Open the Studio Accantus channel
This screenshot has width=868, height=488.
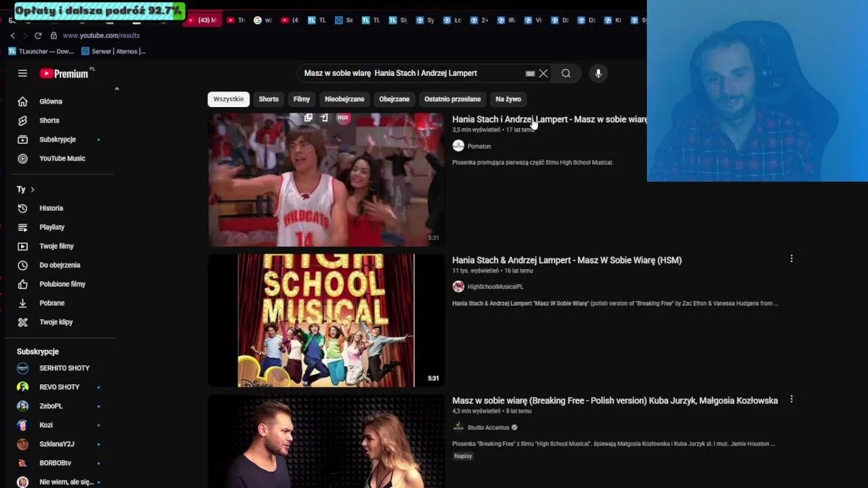pyautogui.click(x=488, y=428)
